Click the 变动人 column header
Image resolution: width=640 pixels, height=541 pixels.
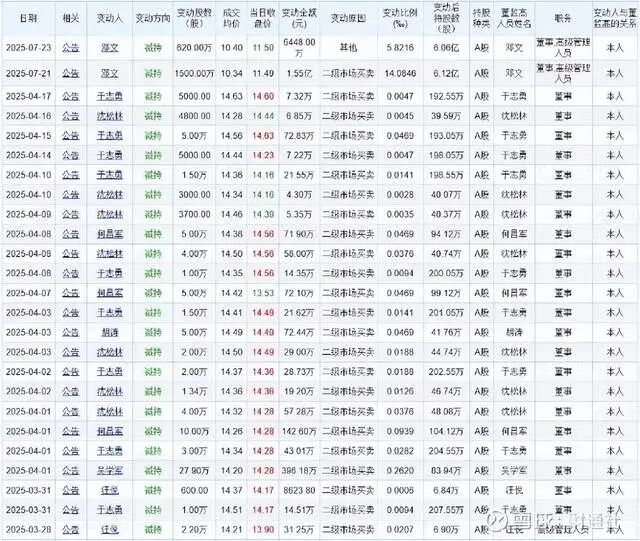(x=110, y=18)
